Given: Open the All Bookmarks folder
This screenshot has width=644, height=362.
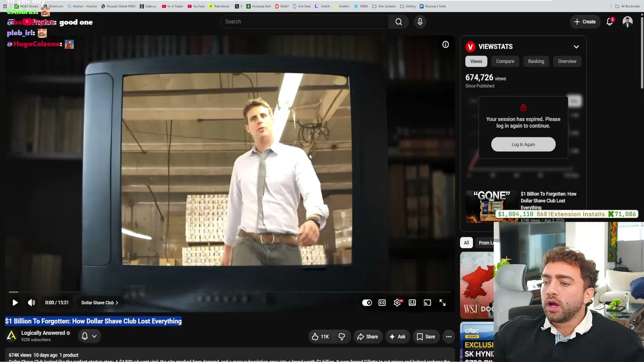Looking at the screenshot, I should pos(628,7).
